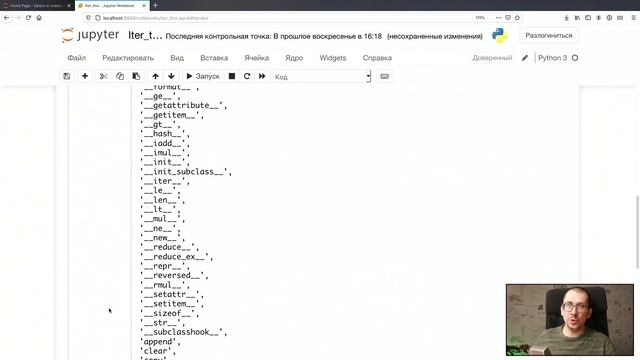Click 'append' output line
The image size is (640, 360).
tap(160, 342)
